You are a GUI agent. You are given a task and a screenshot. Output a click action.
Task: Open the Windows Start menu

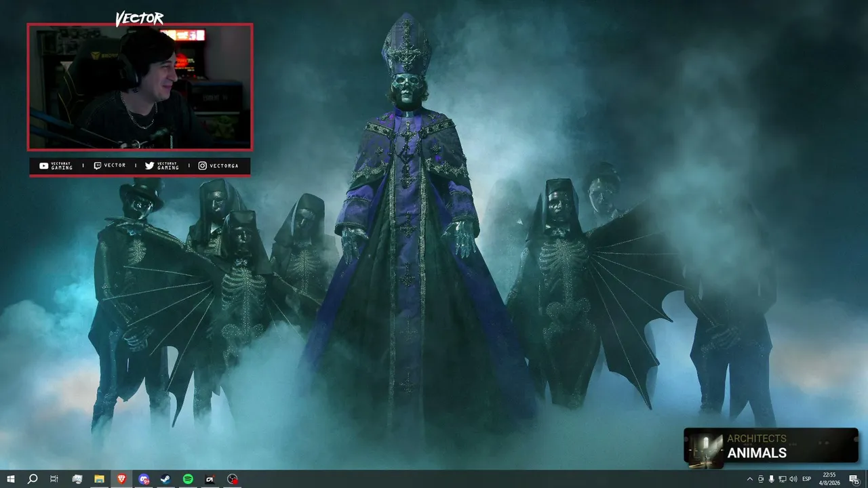click(x=10, y=479)
